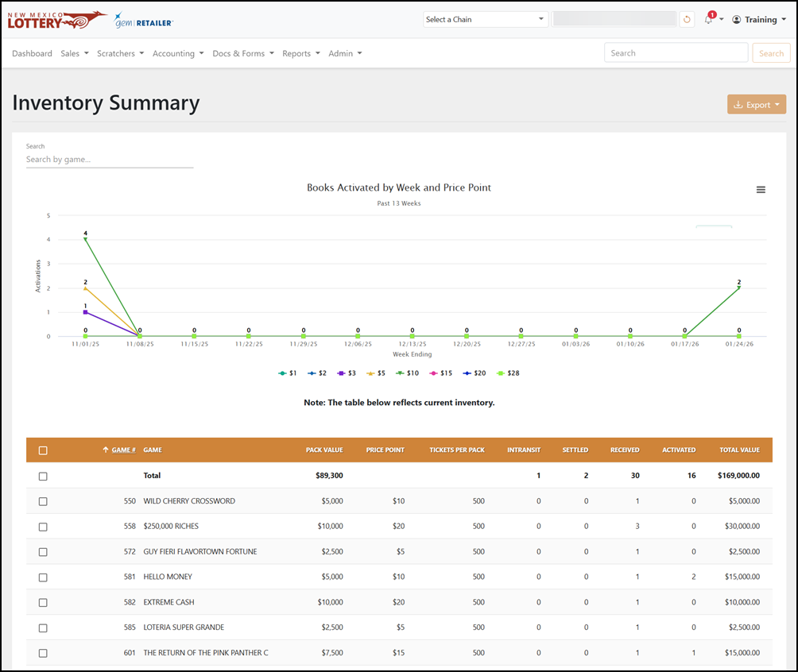The width and height of the screenshot is (798, 672).
Task: Expand the Scratchers menu dropdown
Action: (x=121, y=53)
